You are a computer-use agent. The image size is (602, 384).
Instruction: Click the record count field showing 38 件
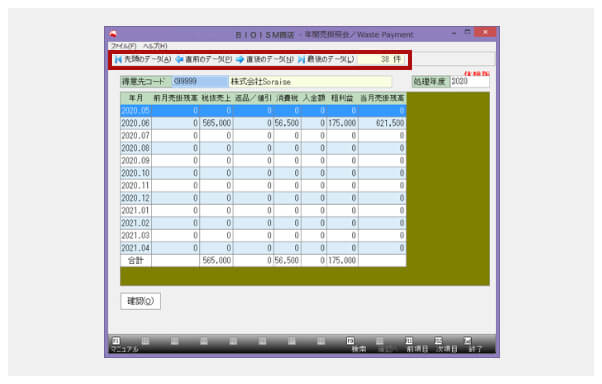pos(380,60)
